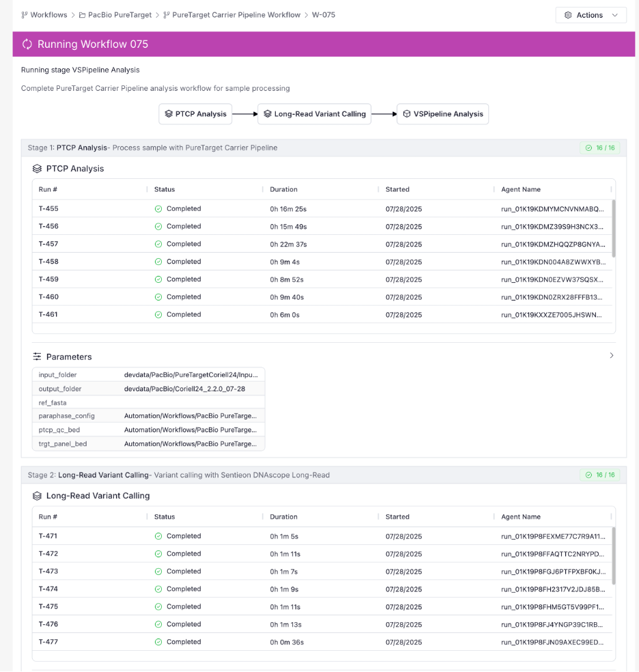Go to Workflows breadcrumb link
This screenshot has height=672, width=639.
pyautogui.click(x=48, y=15)
